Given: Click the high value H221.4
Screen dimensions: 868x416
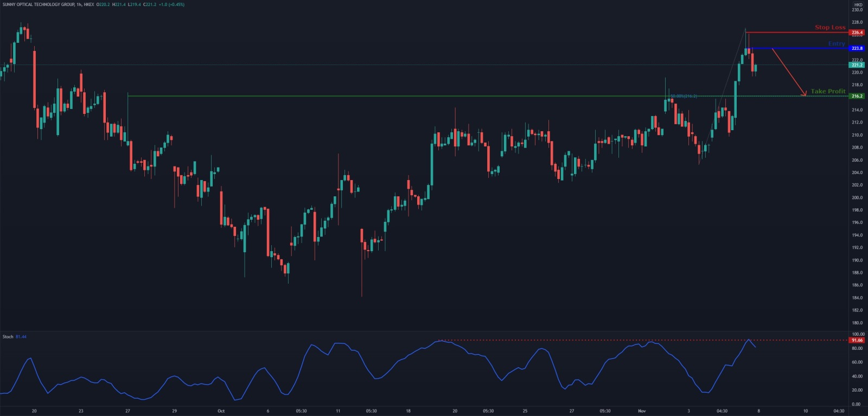Looking at the screenshot, I should coord(119,4).
